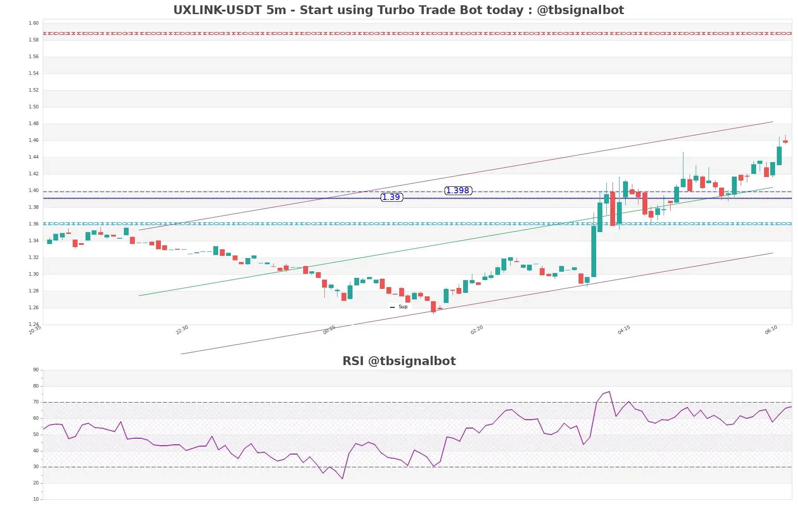Click the 1.56 price axis label
This screenshot has width=798, height=532.
33,56
